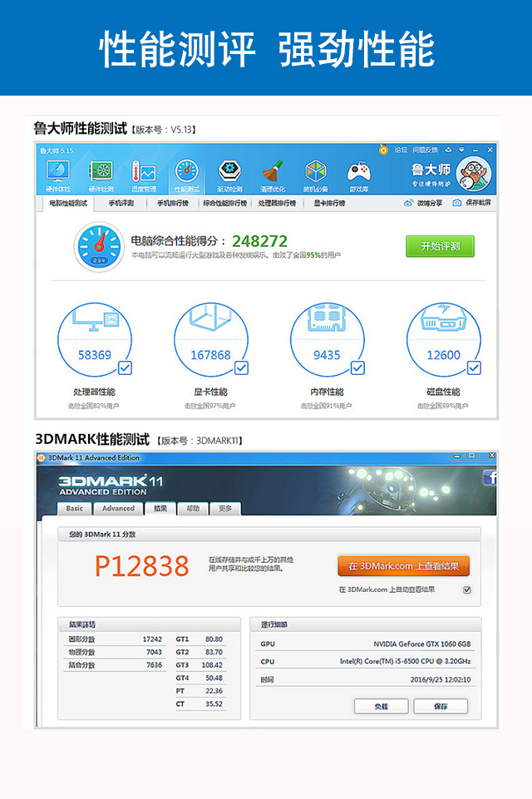Click the 磁盘性能 disk circle icon
Screen dimensions: 532x799
pyautogui.click(x=443, y=340)
